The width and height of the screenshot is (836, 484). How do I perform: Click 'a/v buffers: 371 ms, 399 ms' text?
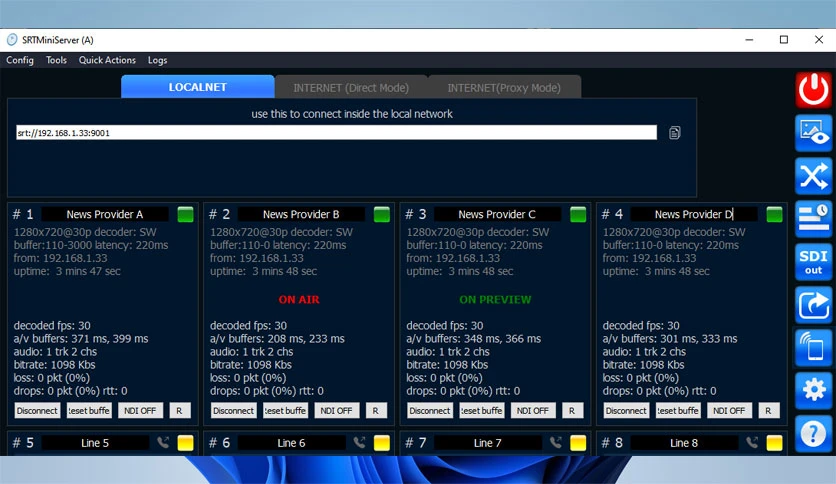point(81,338)
